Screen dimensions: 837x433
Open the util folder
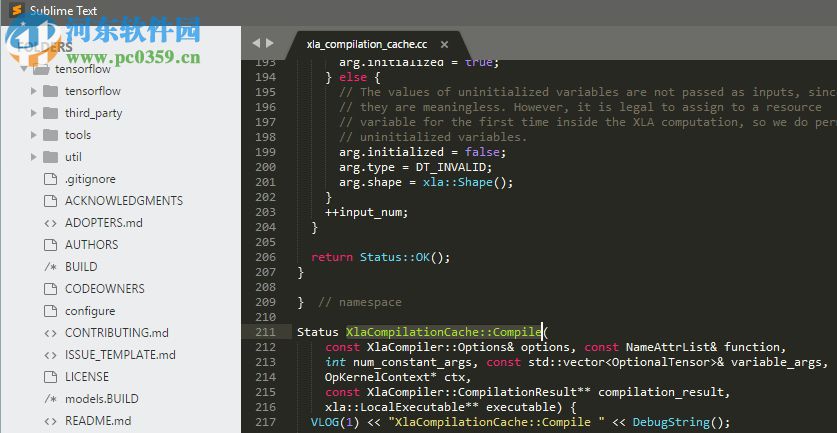click(x=73, y=157)
